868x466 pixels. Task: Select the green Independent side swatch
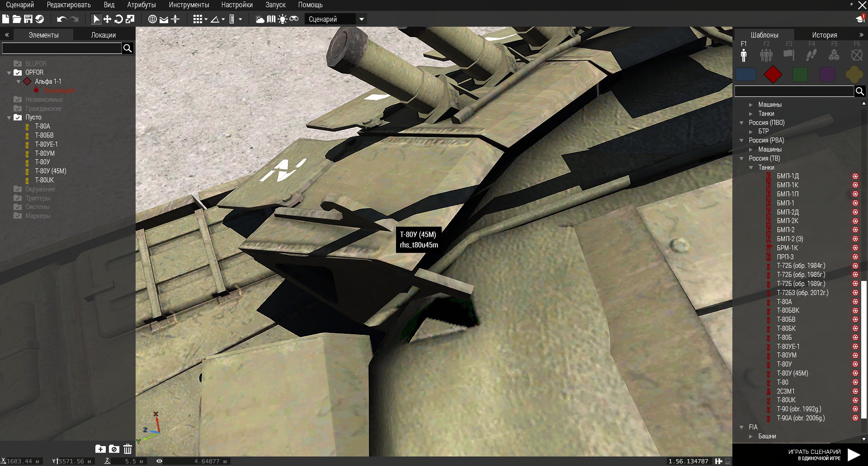click(800, 75)
